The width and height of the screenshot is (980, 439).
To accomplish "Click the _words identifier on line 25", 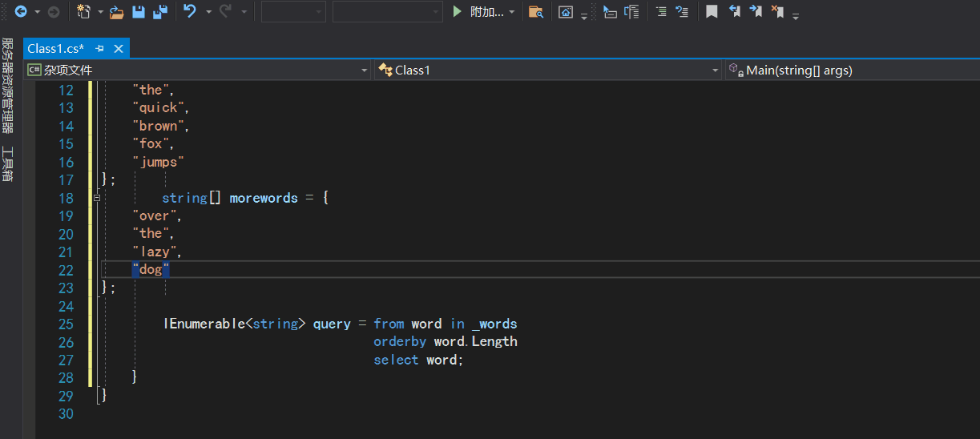I will [494, 324].
